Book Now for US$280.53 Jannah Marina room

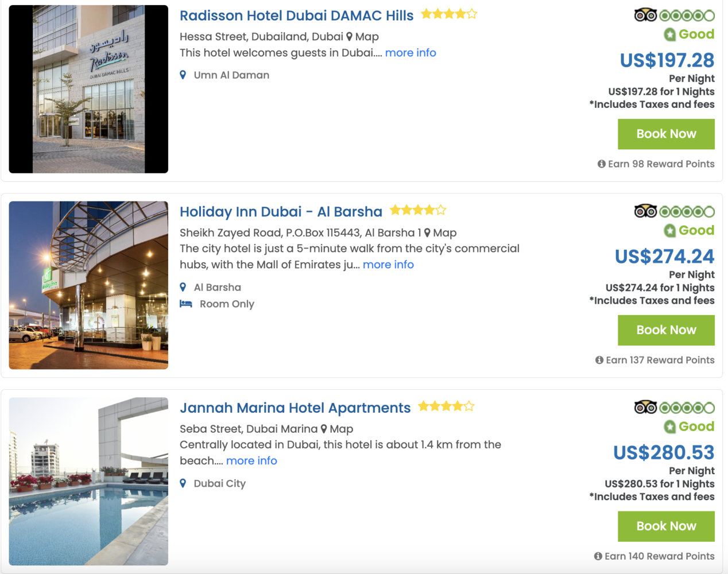click(666, 527)
